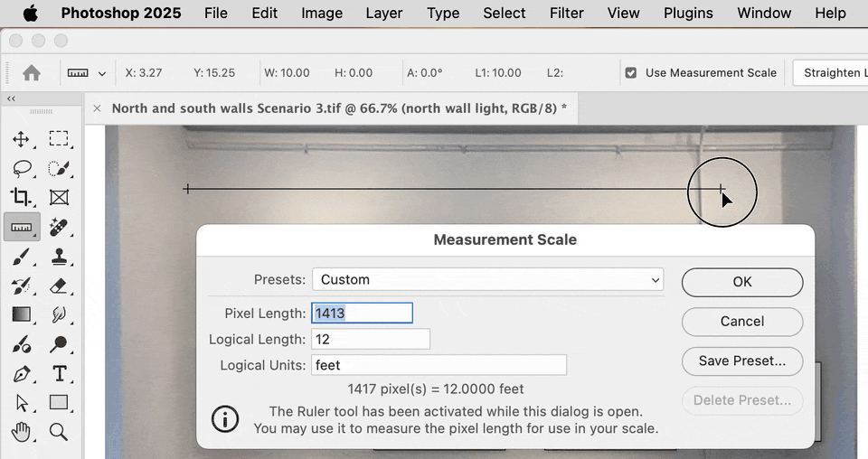
Task: Open the Help menu
Action: pyautogui.click(x=830, y=14)
